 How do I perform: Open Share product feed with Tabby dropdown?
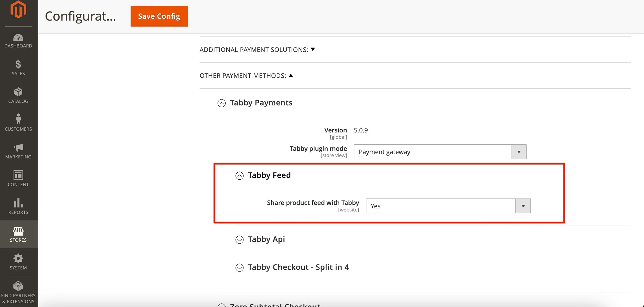click(x=448, y=206)
